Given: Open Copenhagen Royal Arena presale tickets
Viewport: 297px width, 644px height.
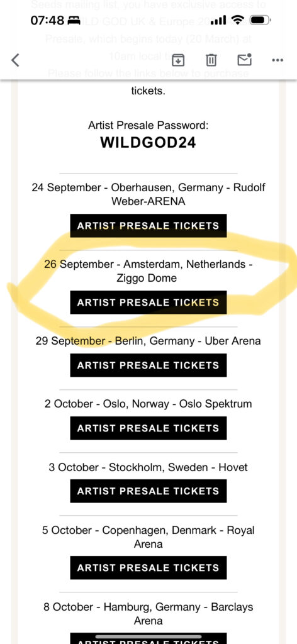Looking at the screenshot, I should 148,568.
